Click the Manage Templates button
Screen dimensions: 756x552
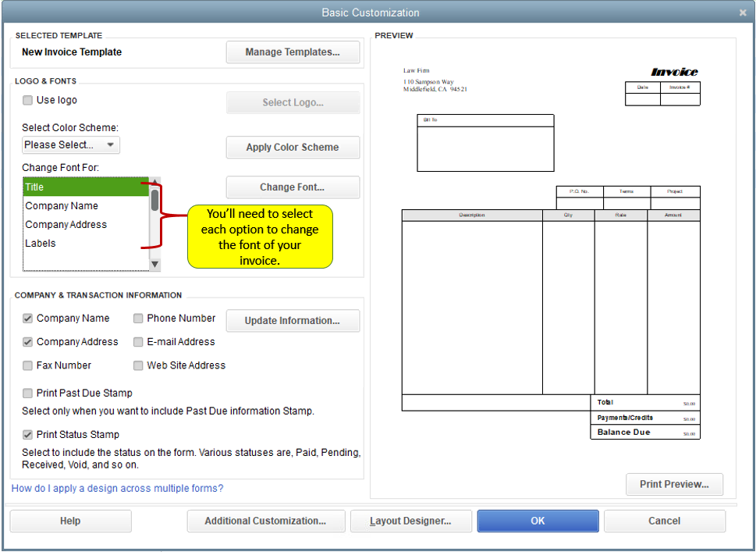pos(293,52)
